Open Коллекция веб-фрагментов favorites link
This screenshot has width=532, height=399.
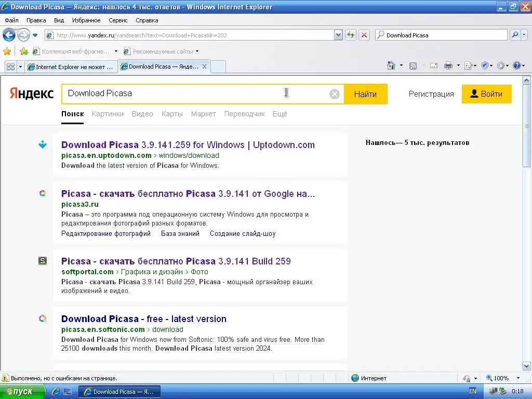click(x=71, y=51)
